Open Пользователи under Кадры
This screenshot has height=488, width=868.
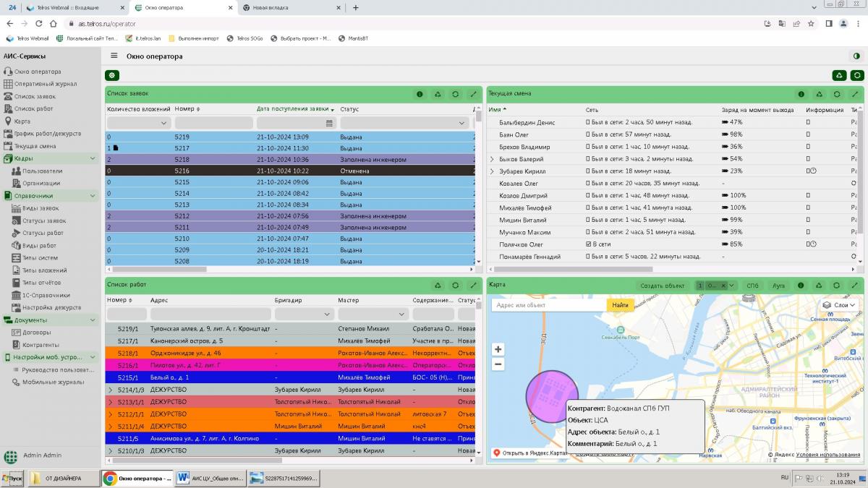(x=42, y=171)
